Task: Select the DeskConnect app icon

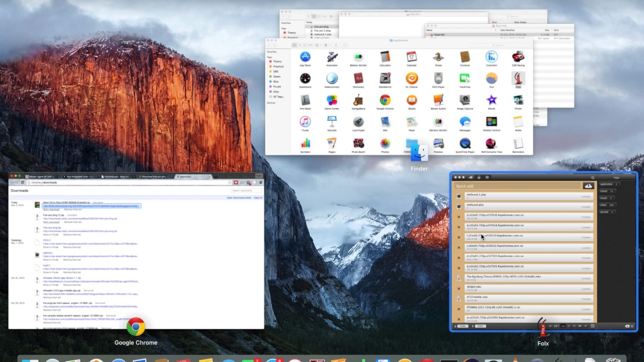Action: 332,78
